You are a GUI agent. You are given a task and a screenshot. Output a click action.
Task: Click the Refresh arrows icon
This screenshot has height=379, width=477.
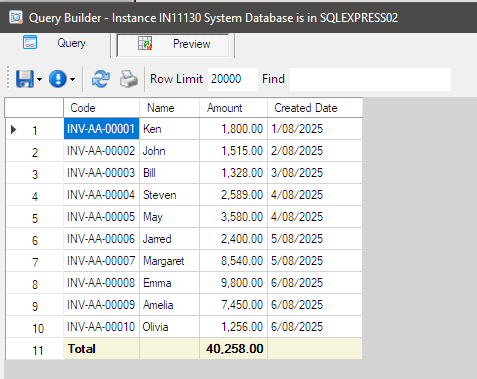(100, 79)
